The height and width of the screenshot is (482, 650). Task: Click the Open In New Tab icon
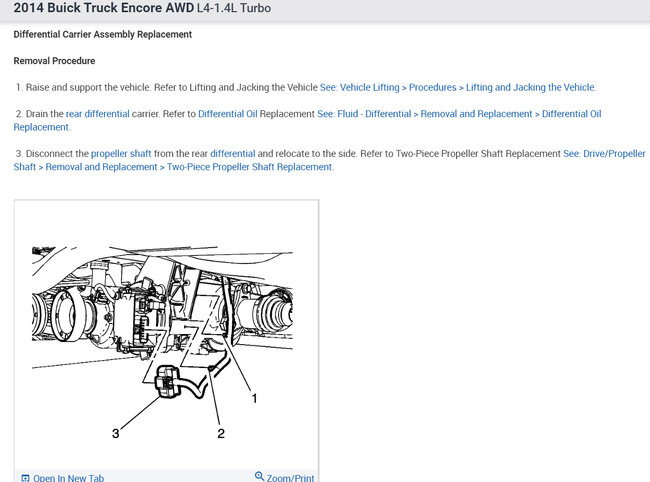pos(25,478)
